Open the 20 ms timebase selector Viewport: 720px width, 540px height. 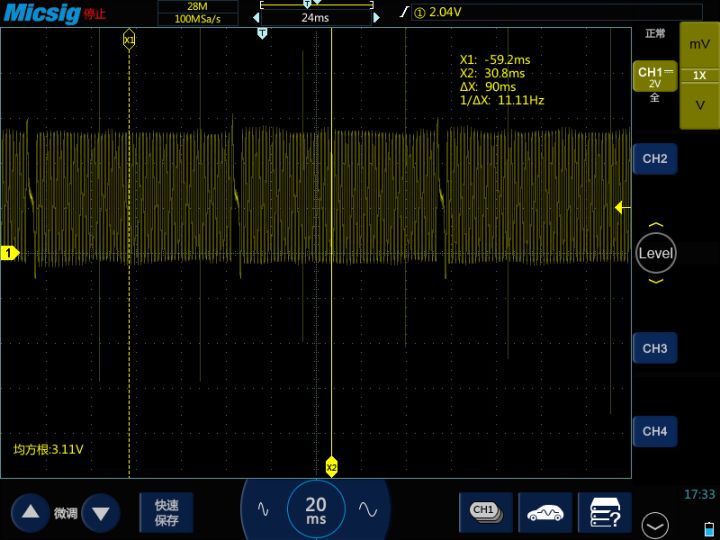coord(316,511)
